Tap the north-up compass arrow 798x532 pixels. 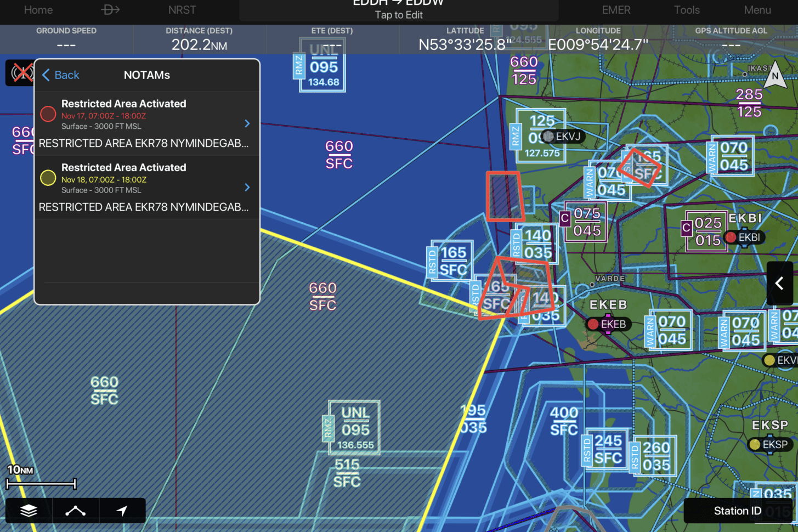775,75
